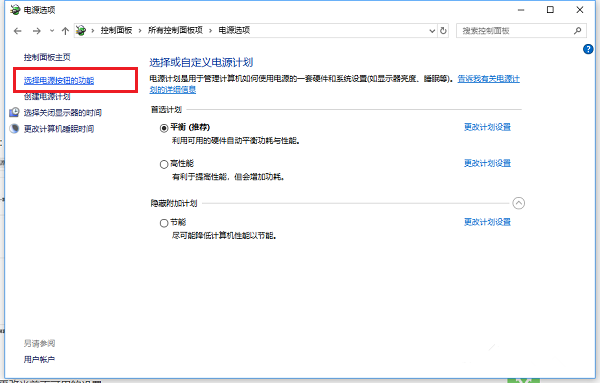Open 用户帐户 link under 另请参阅
Screen dimensions: 600x383
click(x=39, y=360)
